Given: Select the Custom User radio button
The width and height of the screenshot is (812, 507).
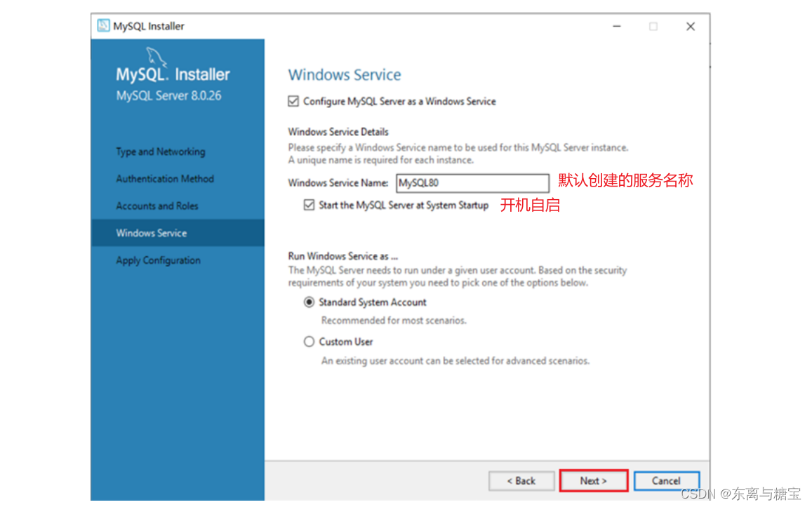Looking at the screenshot, I should coord(310,342).
